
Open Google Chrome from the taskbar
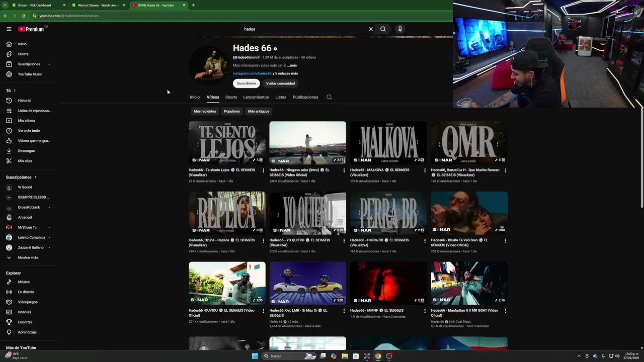(378, 356)
